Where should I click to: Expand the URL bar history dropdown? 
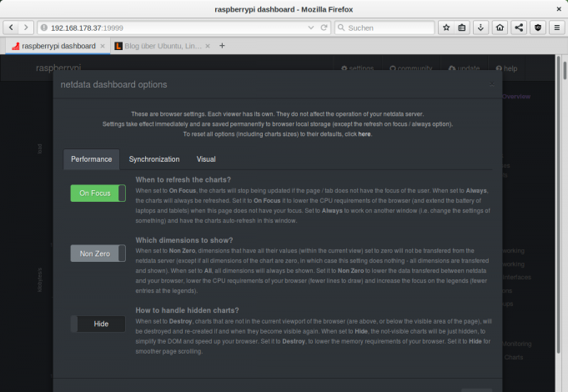pyautogui.click(x=311, y=28)
